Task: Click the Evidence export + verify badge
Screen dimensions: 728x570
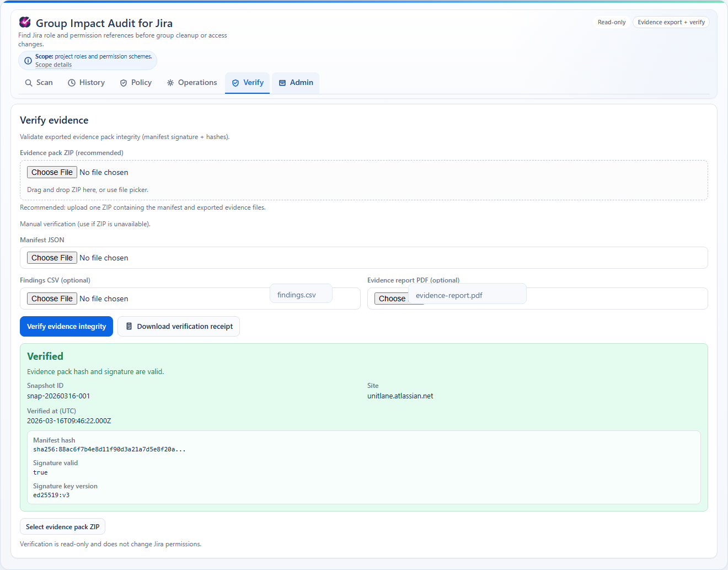Action: click(x=671, y=22)
